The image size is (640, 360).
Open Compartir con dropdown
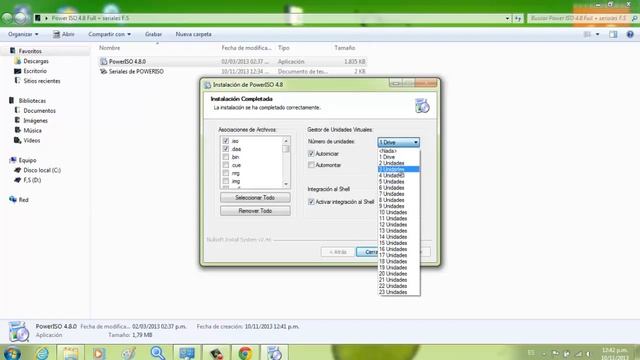[x=109, y=34]
